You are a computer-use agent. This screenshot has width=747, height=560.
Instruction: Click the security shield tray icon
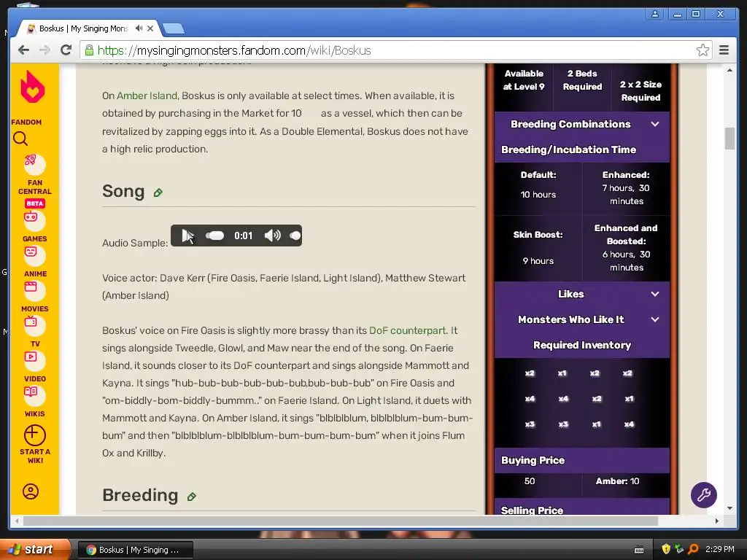point(666,549)
